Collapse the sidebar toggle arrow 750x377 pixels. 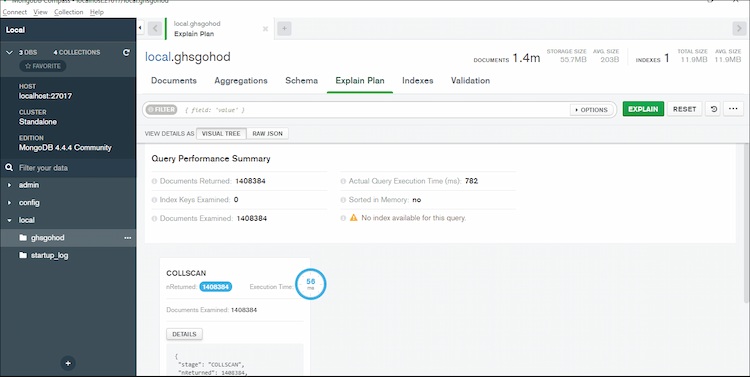click(140, 28)
